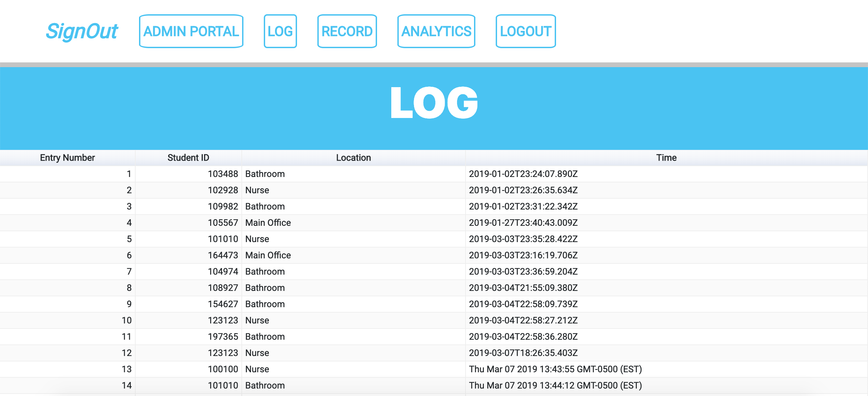Select student ID 197365 cell
The height and width of the screenshot is (396, 868).
pyautogui.click(x=223, y=337)
